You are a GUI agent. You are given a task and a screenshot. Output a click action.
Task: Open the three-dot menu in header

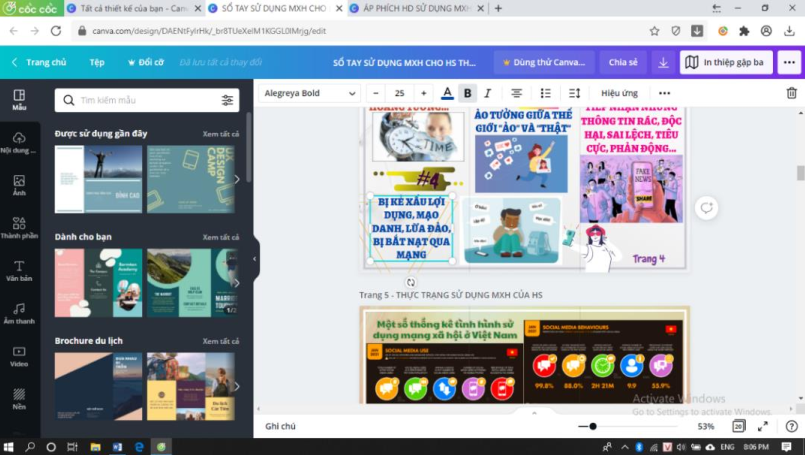click(x=790, y=62)
